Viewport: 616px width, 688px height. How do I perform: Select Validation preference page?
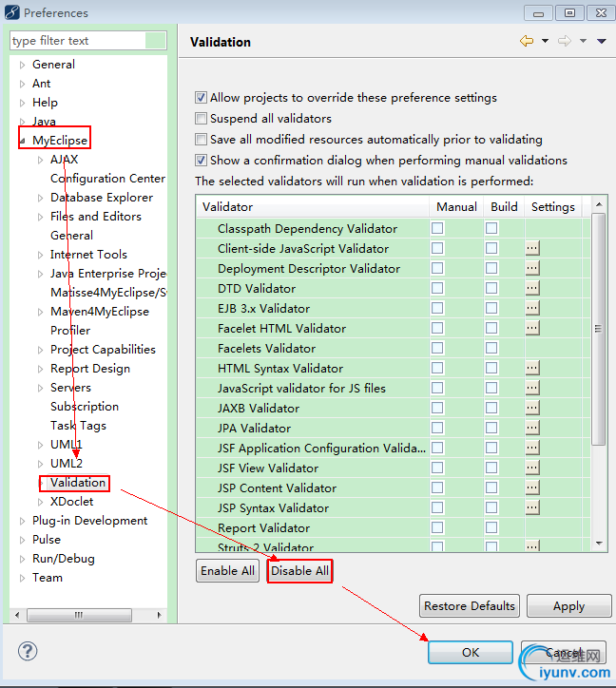pyautogui.click(x=78, y=483)
